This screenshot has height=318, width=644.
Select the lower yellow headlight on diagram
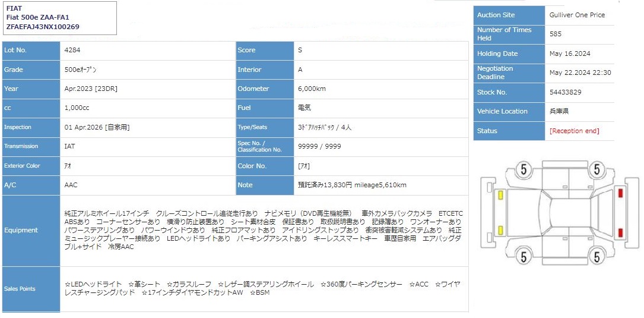502,231
